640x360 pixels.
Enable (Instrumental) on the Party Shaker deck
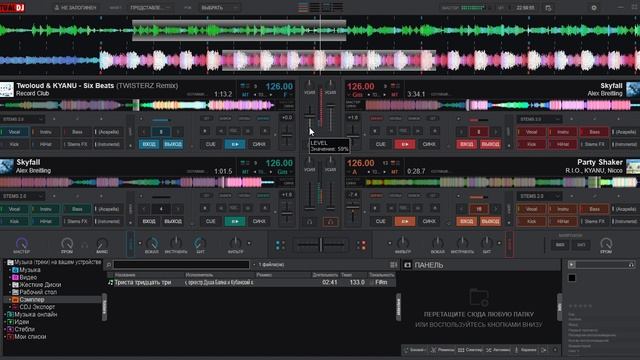tap(625, 221)
